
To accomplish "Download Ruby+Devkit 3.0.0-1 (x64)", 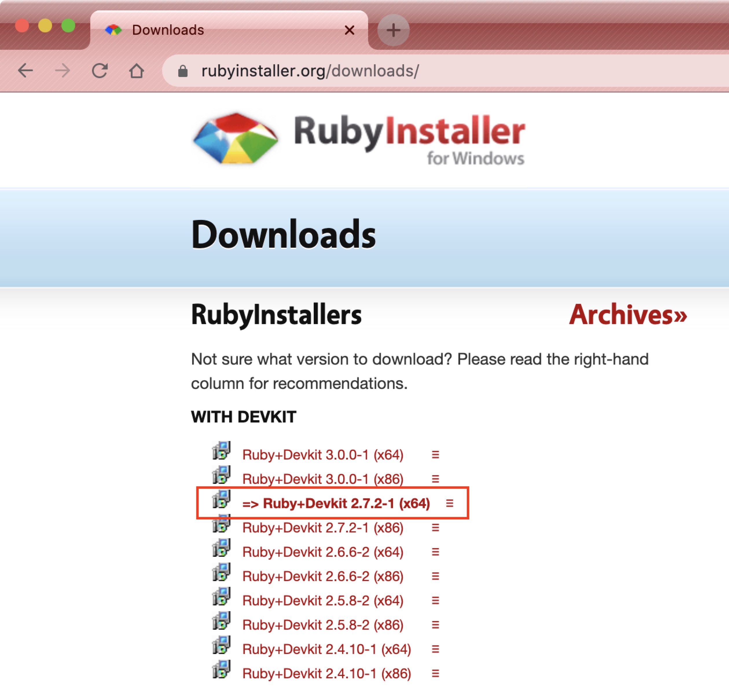I will 323,455.
